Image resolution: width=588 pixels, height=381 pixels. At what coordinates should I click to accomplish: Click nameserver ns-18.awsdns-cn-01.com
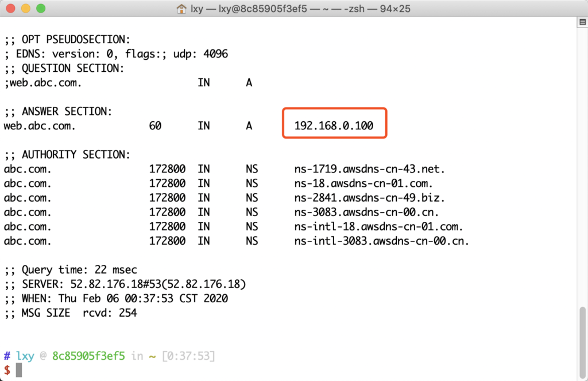363,183
